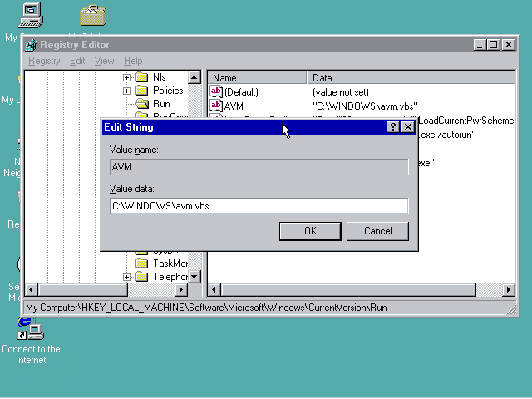Open the Help menu

tap(133, 61)
